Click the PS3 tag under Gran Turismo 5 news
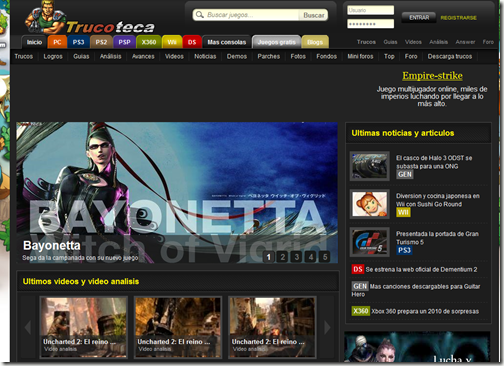Screen dimensions: 504x366 (x=404, y=250)
